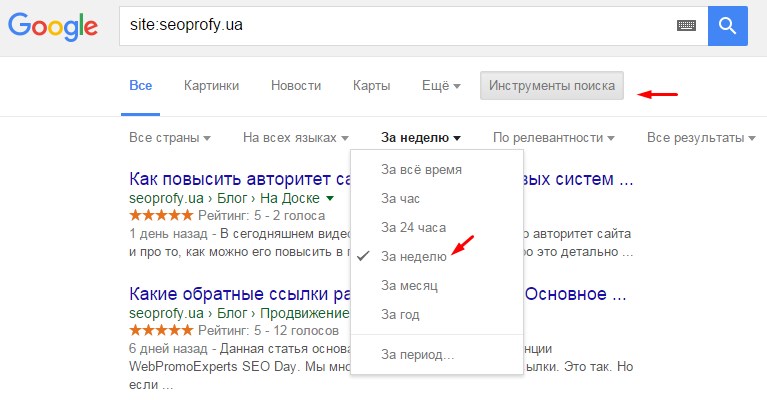Choose За 24 часа from time menu
Image resolution: width=767 pixels, height=400 pixels.
[413, 227]
